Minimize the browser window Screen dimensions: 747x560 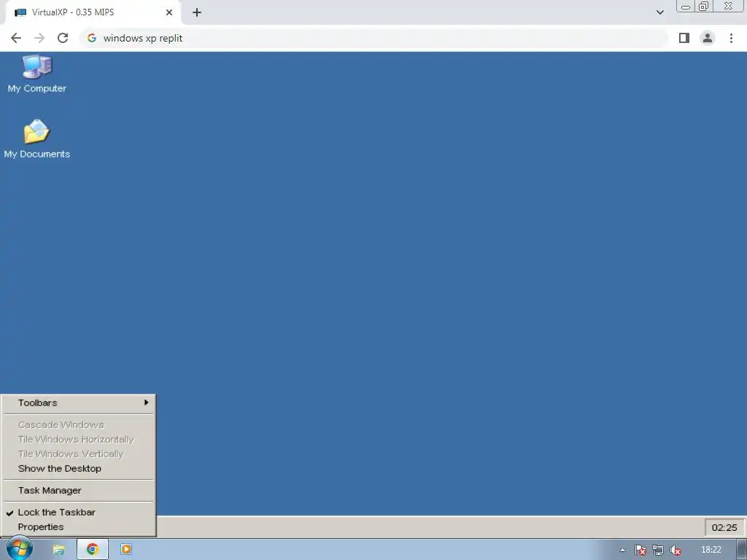click(686, 7)
